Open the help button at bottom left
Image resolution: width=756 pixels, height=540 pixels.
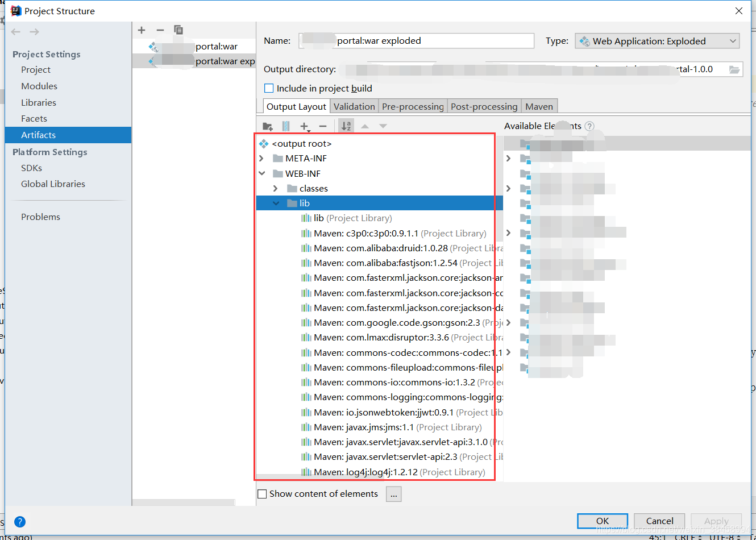[x=19, y=522]
